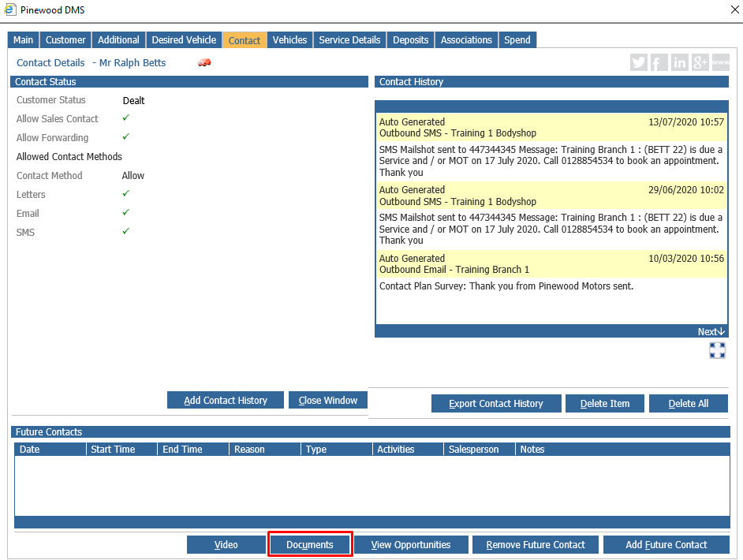Click the Internet Explorer icon in title bar
743x560 pixels.
(x=9, y=10)
